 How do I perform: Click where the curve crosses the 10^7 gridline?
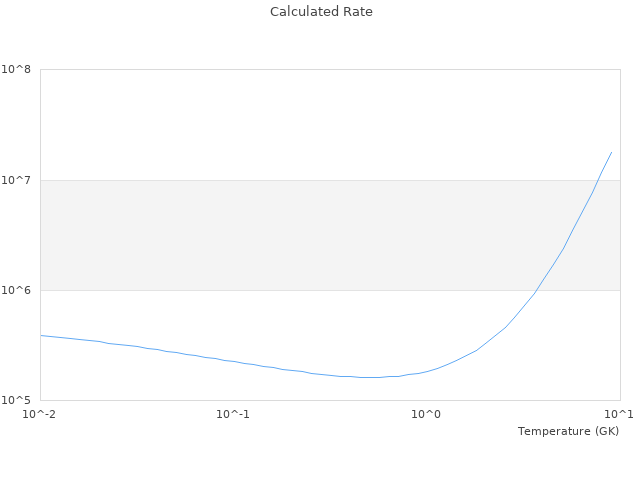tap(597, 180)
